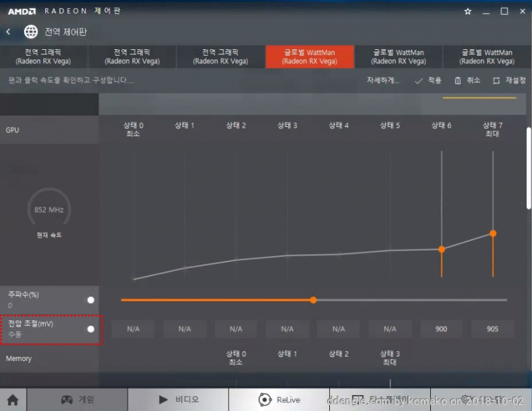Click the globe icon beside 전역 제어판
This screenshot has height=411, width=532.
[x=31, y=31]
